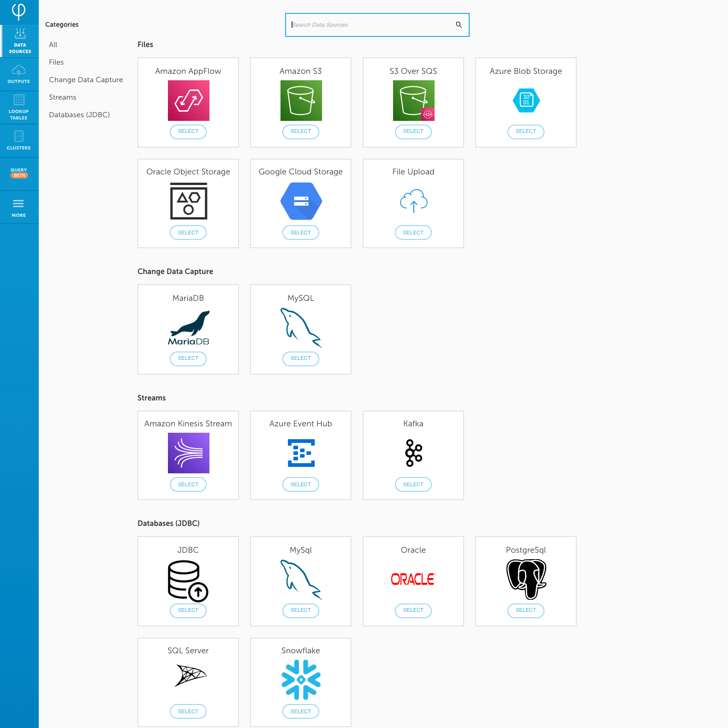
Task: Click the Oracle Object Storage icon
Action: (x=189, y=201)
